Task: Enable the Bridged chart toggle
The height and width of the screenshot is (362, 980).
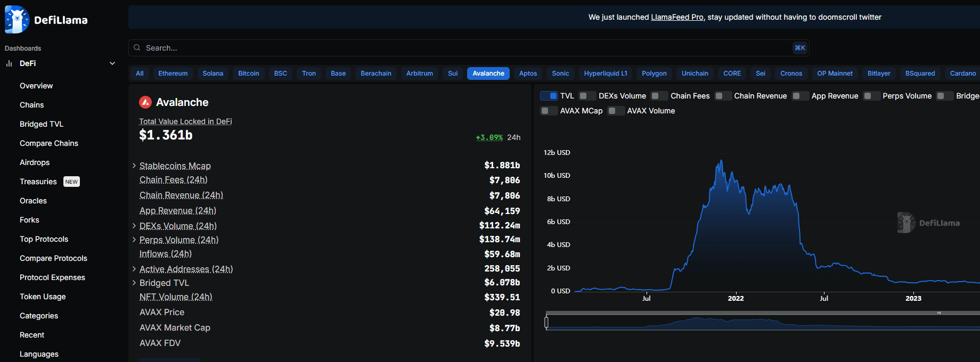Action: click(945, 96)
